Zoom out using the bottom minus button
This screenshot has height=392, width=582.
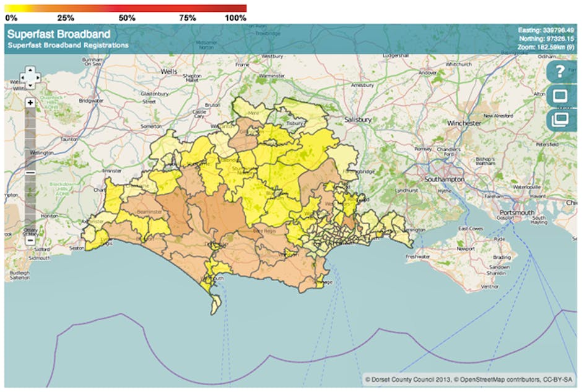point(30,240)
